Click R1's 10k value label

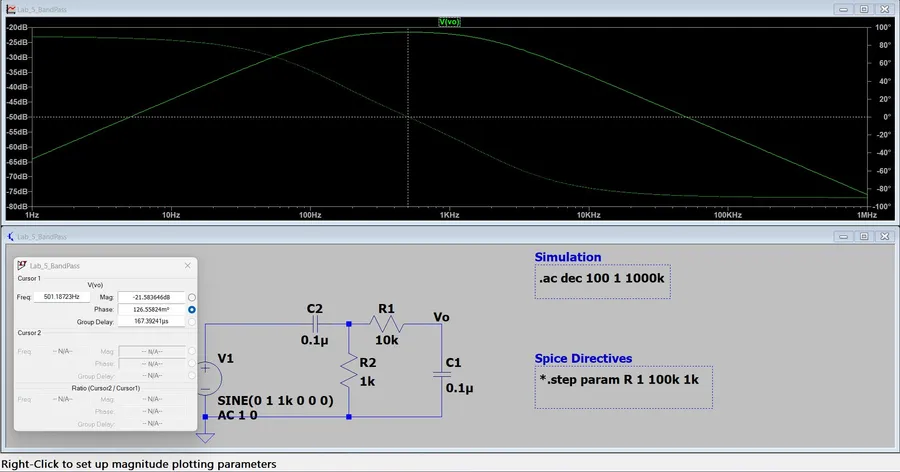386,340
